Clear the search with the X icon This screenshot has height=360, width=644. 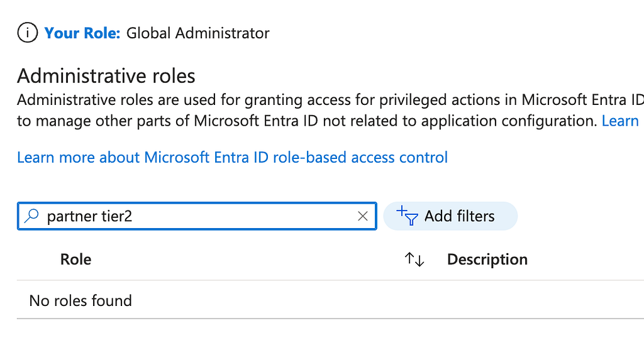[362, 216]
